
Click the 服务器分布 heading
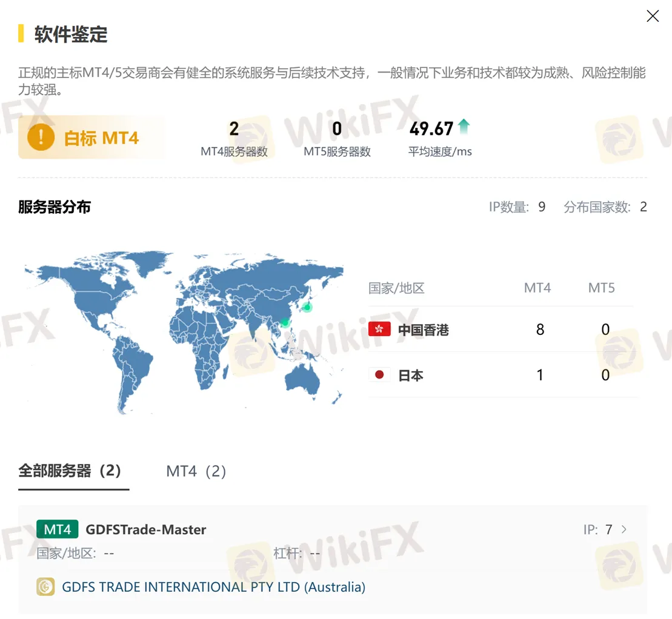point(55,207)
